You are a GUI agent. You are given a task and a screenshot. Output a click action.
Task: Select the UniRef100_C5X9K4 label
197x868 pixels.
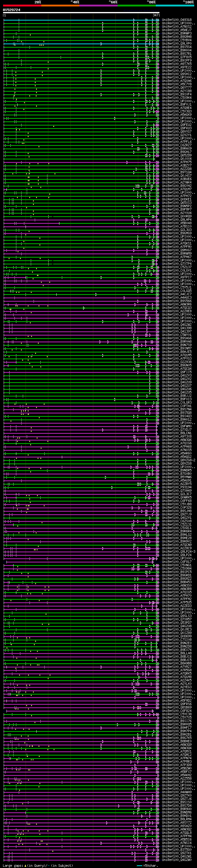177,98
